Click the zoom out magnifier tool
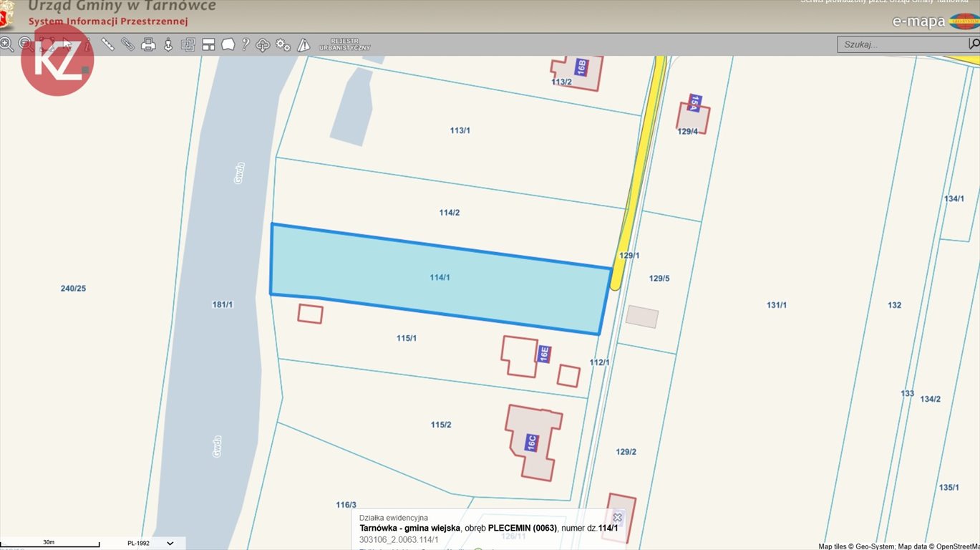Screen dimensions: 980x550 26,44
